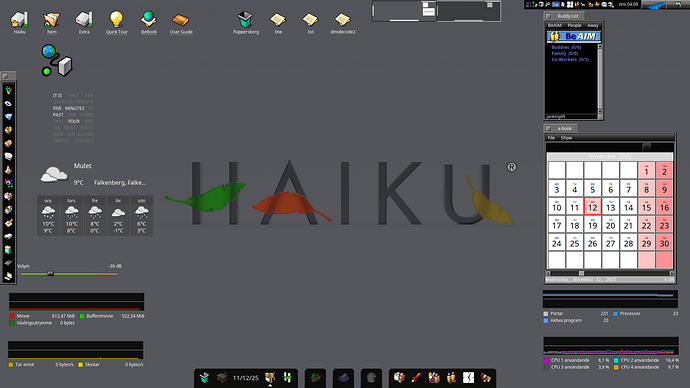Open the BeAIM menu in Buddy List
The width and height of the screenshot is (690, 388).
tap(555, 26)
